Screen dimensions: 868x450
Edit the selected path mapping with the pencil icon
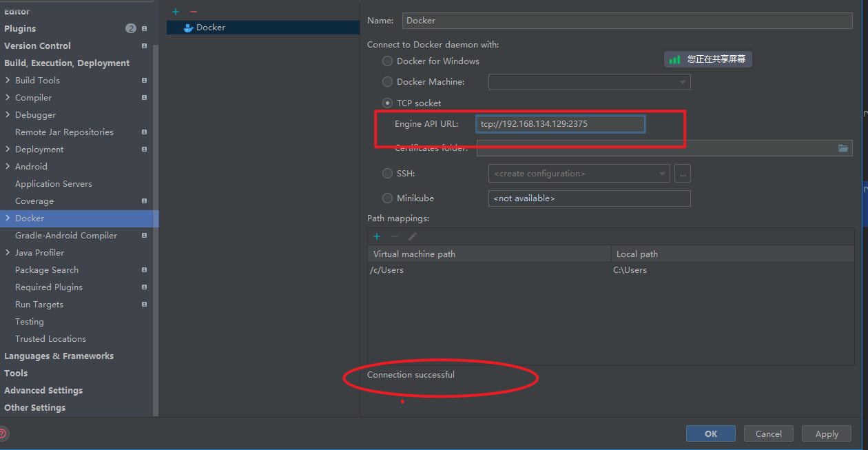(412, 236)
